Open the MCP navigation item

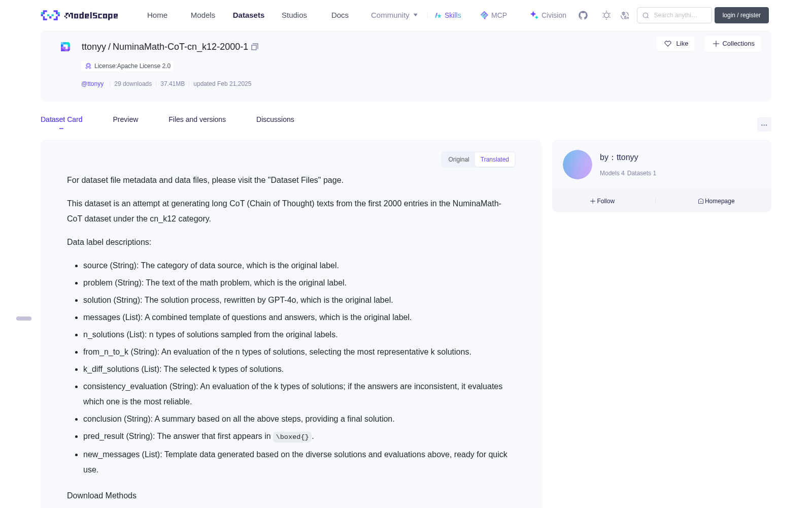point(493,15)
